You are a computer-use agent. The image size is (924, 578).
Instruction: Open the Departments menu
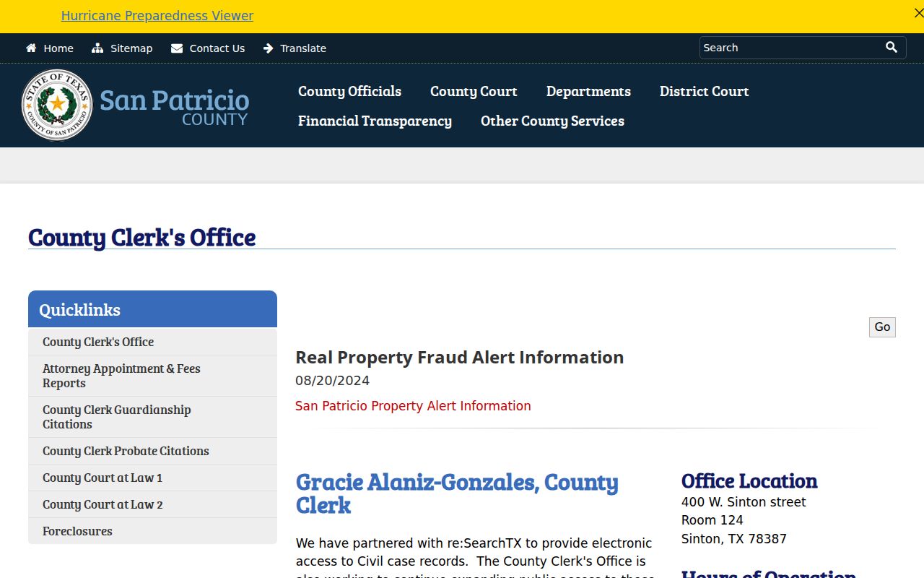tap(588, 91)
